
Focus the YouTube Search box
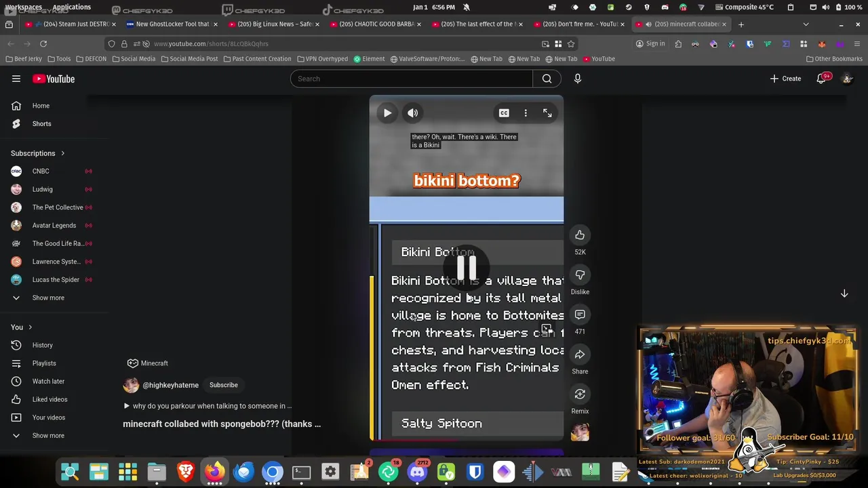pyautogui.click(x=412, y=79)
